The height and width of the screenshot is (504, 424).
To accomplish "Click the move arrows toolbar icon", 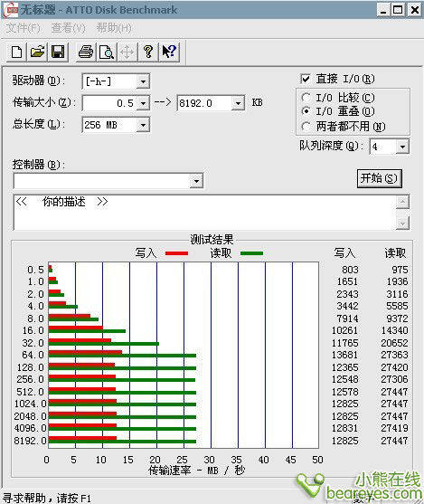I will pos(127,52).
